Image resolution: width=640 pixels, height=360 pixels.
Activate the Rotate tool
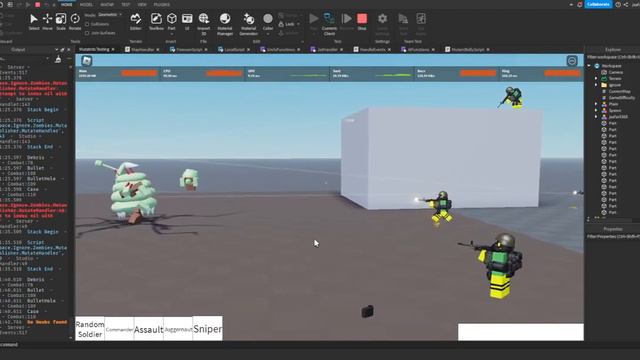click(x=75, y=22)
